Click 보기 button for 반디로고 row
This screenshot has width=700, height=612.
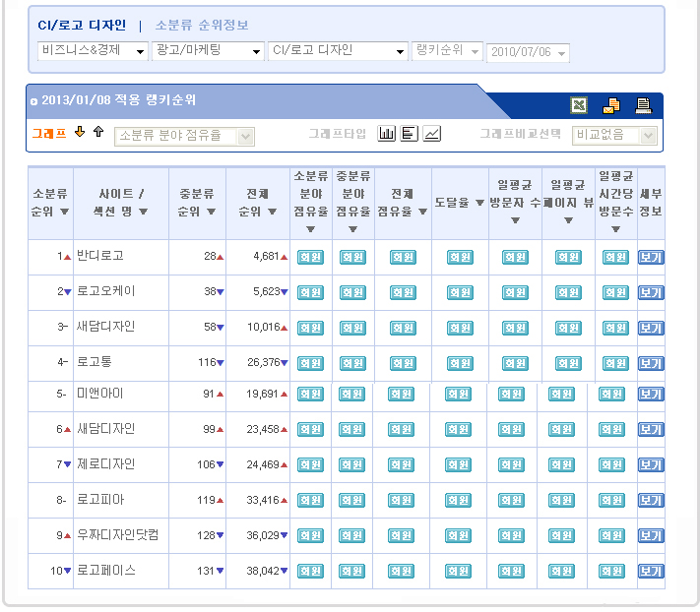(651, 258)
